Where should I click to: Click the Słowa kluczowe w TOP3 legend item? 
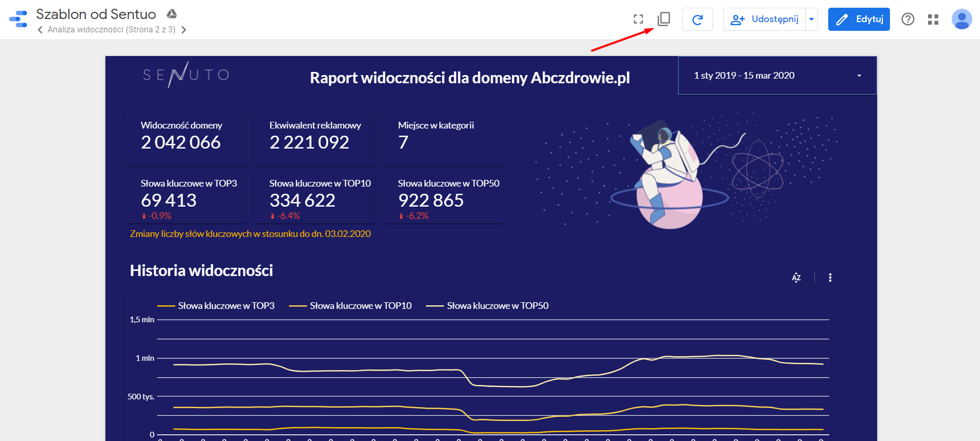216,306
